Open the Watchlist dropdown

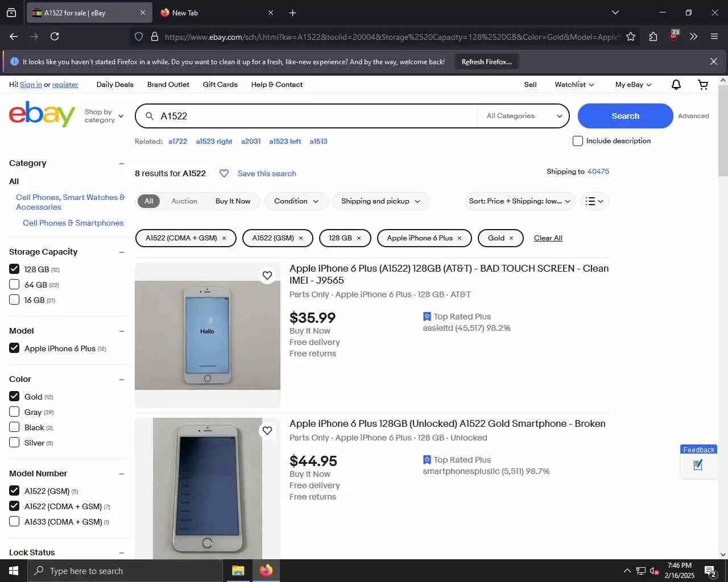(574, 85)
